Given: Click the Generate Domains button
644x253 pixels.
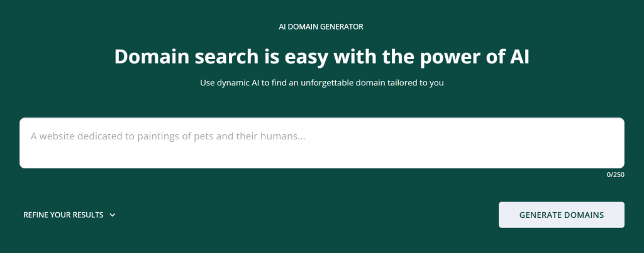Looking at the screenshot, I should [x=561, y=215].
